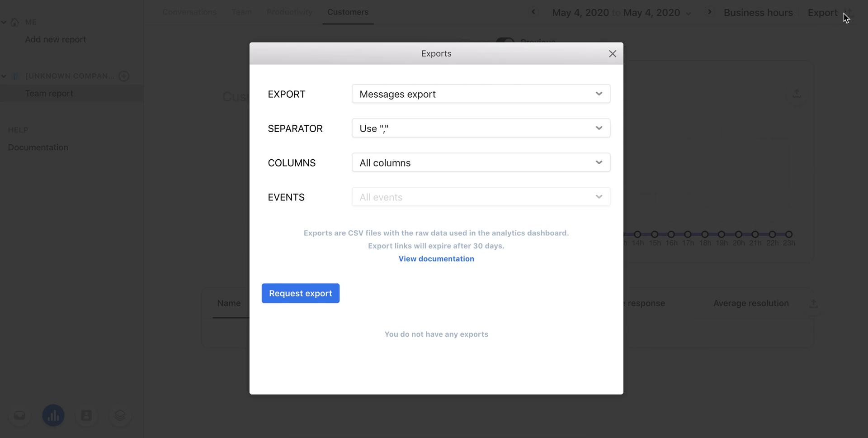868x438 pixels.
Task: Click the home icon beside ME
Action: 15,22
